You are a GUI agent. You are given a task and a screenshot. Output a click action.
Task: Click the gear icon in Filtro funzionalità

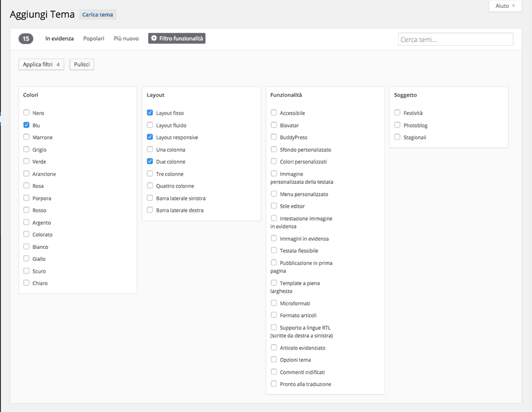[154, 38]
